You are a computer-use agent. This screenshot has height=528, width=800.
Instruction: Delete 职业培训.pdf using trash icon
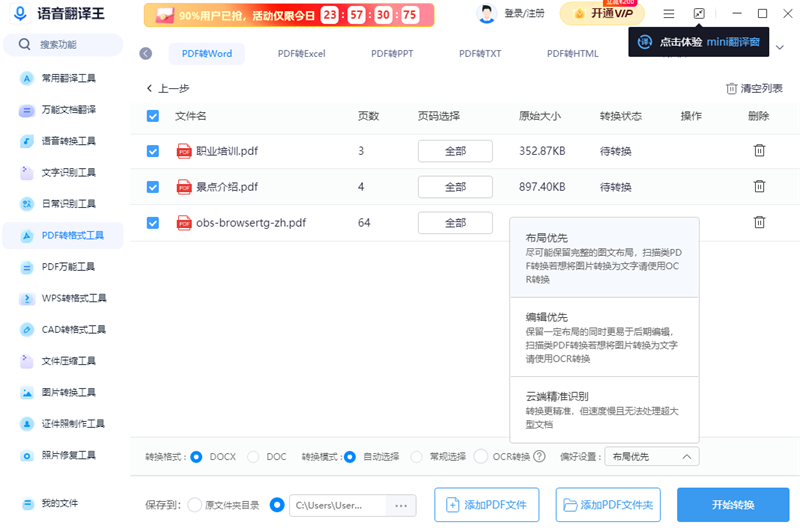coord(759,151)
